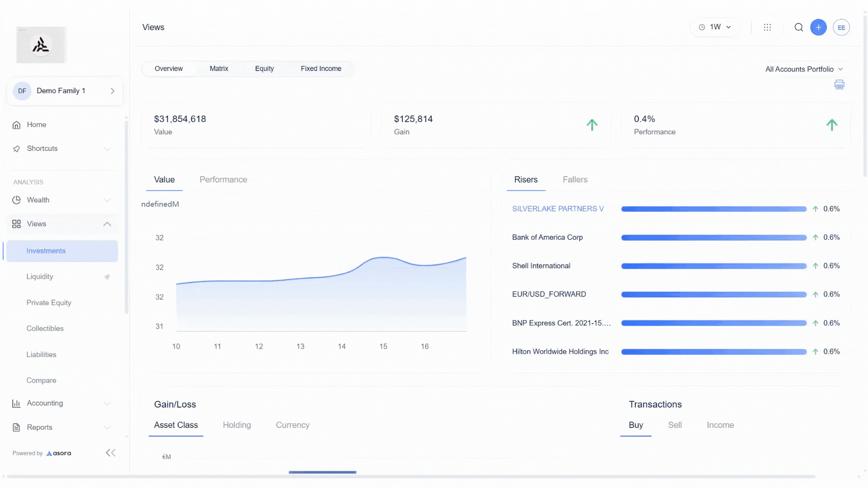Select the Home icon in sidebar

(x=16, y=125)
